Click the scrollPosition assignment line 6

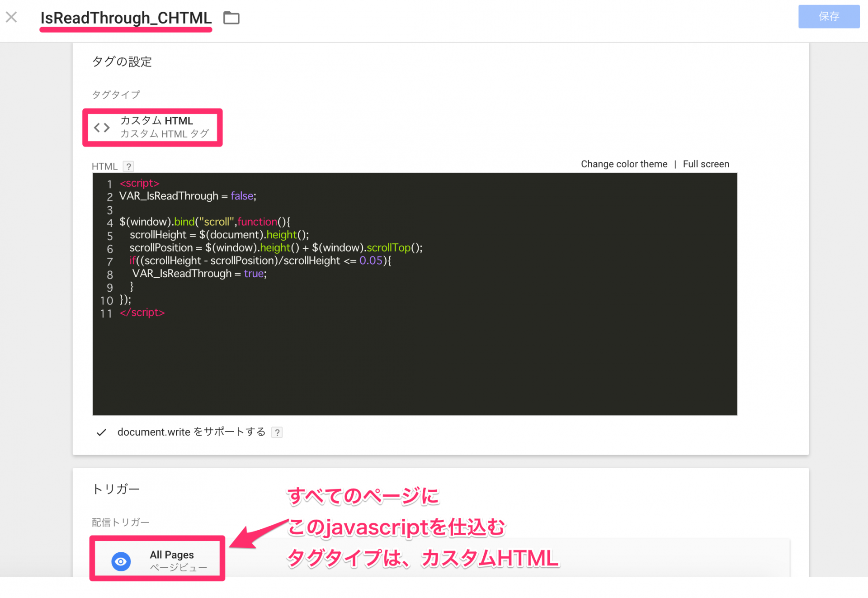[x=276, y=248]
